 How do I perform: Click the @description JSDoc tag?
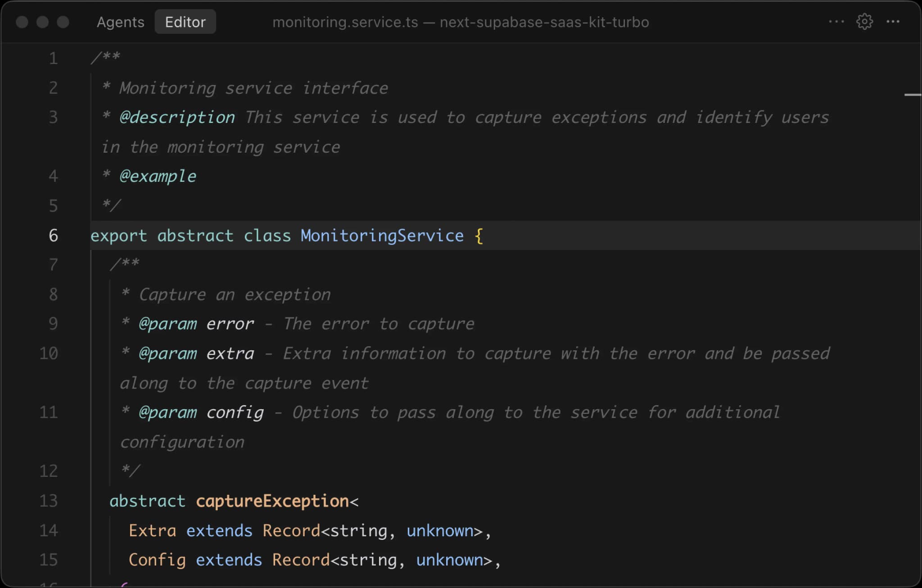[177, 118]
